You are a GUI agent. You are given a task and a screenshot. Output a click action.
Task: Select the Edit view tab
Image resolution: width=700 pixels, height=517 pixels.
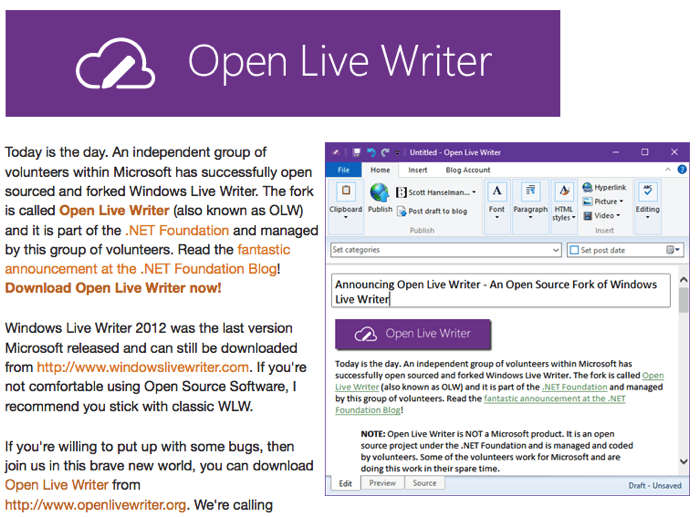coord(346,484)
